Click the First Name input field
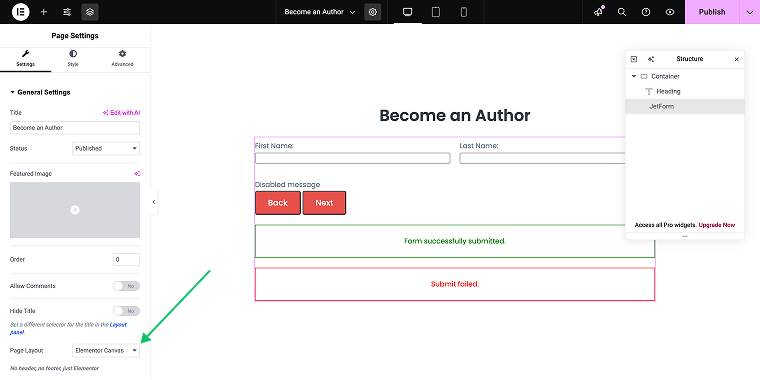 tap(353, 158)
